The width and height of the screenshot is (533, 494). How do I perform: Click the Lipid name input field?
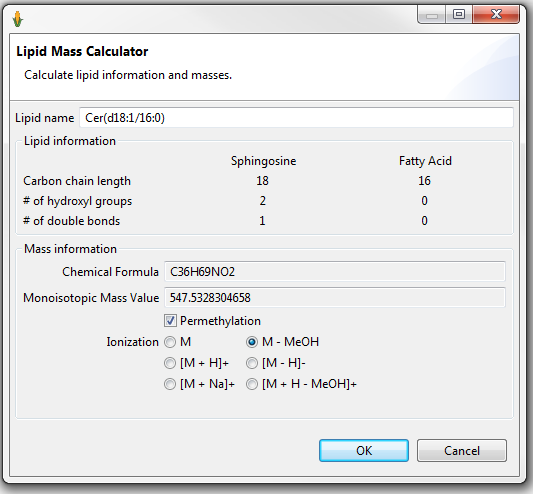(x=296, y=118)
